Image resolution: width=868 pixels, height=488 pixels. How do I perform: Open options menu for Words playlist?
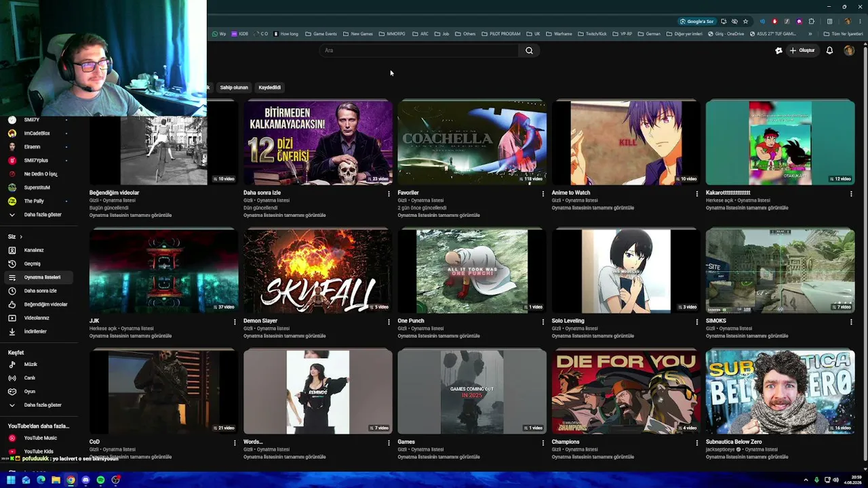(x=389, y=443)
